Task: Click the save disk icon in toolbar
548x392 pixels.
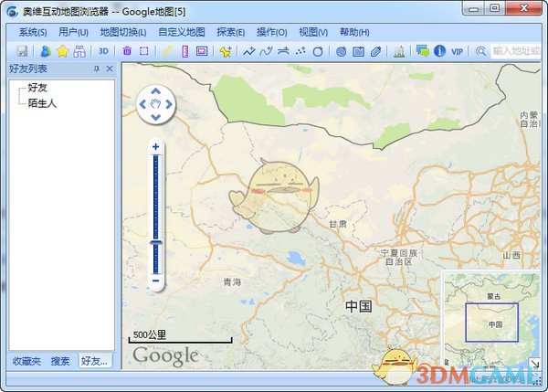Action: click(22, 51)
